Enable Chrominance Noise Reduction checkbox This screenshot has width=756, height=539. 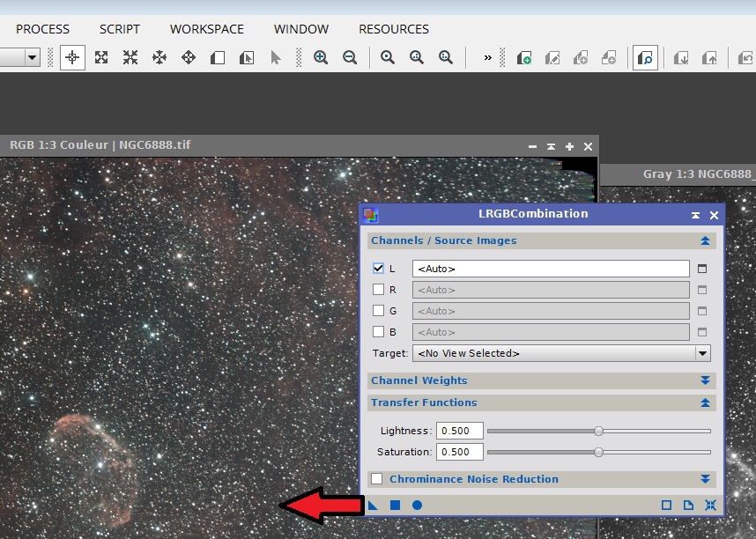[376, 479]
